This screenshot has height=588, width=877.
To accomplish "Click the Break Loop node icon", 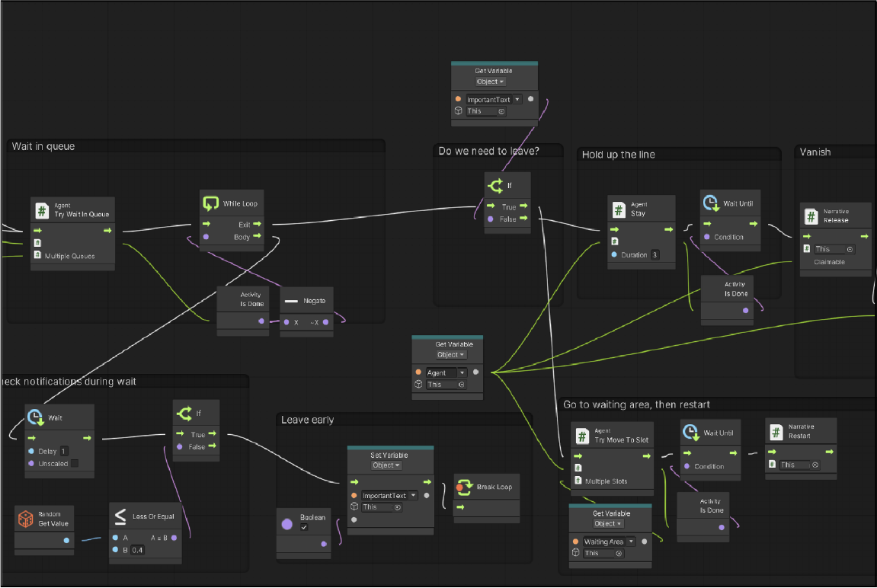I will point(464,487).
